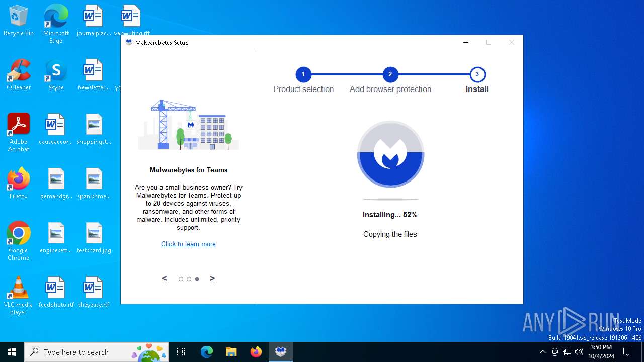Open Firefox from the taskbar
Screen dimensions: 644x362
(256, 352)
